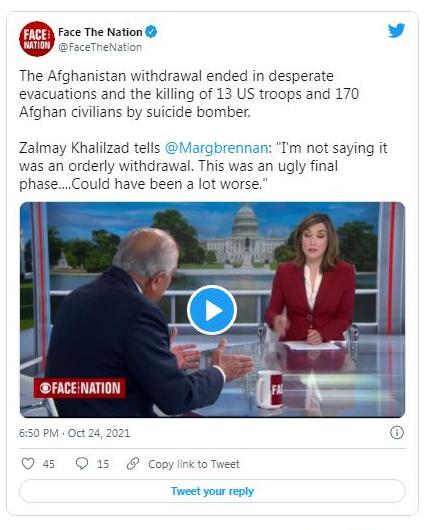Click the Face The Nation video watermark
This screenshot has width=426, height=530.
tap(80, 388)
